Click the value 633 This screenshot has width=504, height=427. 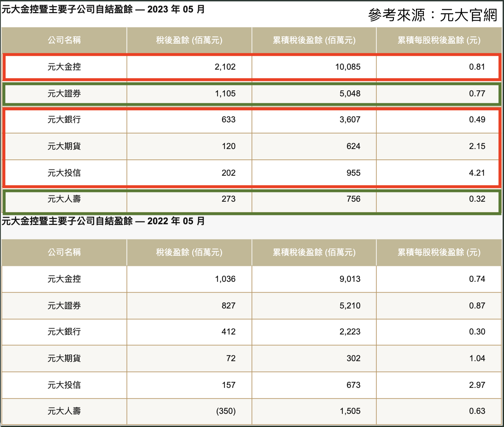pyautogui.click(x=228, y=120)
